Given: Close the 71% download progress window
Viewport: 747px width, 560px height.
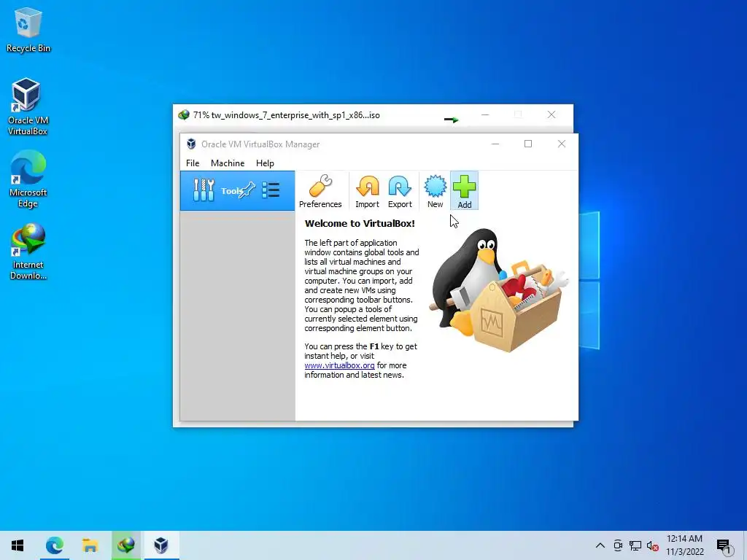Looking at the screenshot, I should pyautogui.click(x=551, y=114).
